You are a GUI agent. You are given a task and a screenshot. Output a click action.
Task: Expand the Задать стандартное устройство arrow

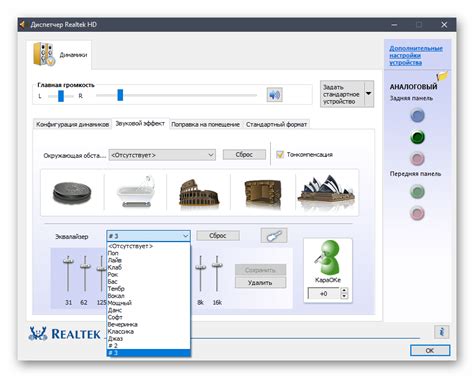click(369, 94)
